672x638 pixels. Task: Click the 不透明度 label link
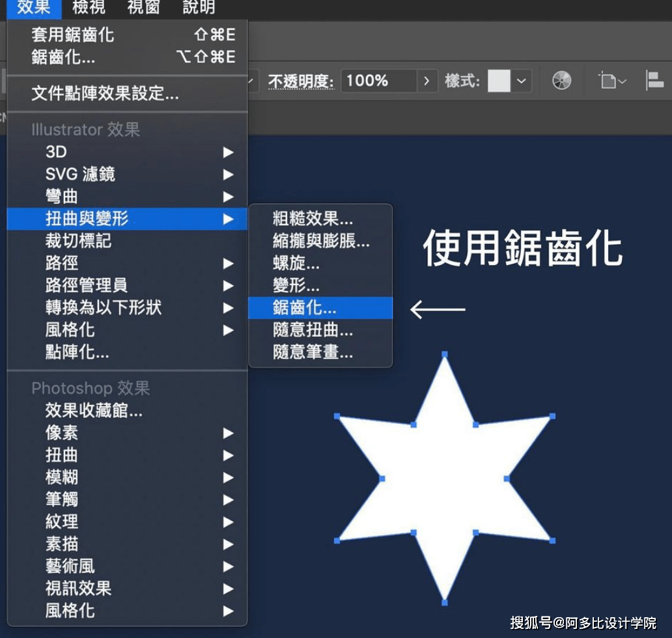point(301,81)
